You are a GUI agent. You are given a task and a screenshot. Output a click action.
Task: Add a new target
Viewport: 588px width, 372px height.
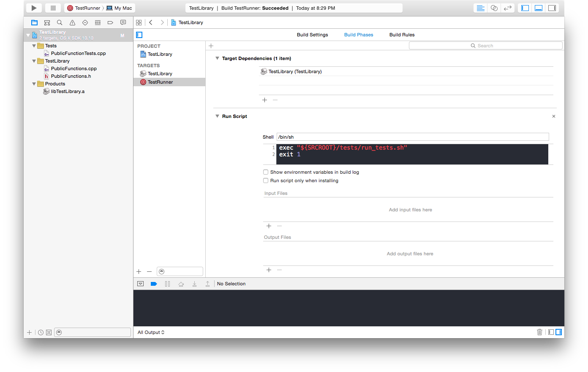point(139,272)
